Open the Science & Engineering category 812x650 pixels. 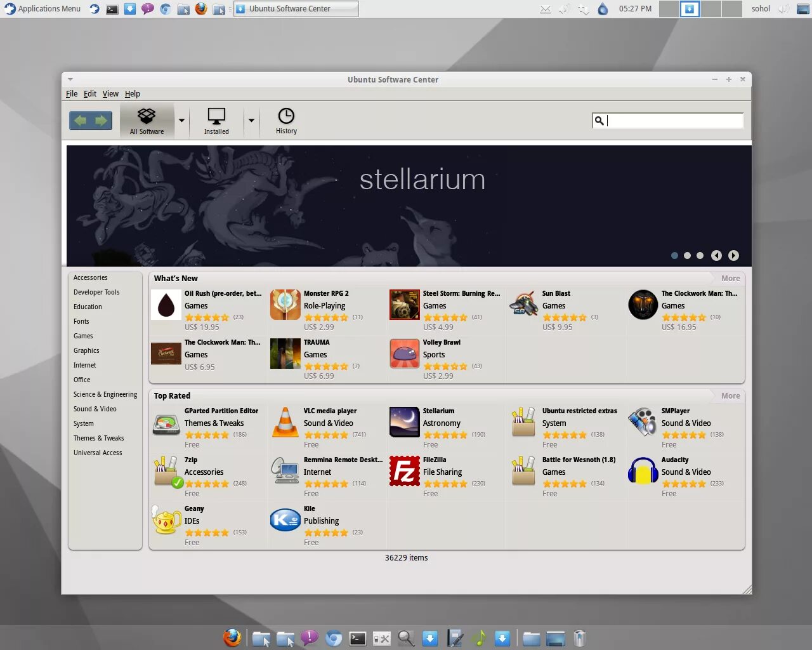105,395
